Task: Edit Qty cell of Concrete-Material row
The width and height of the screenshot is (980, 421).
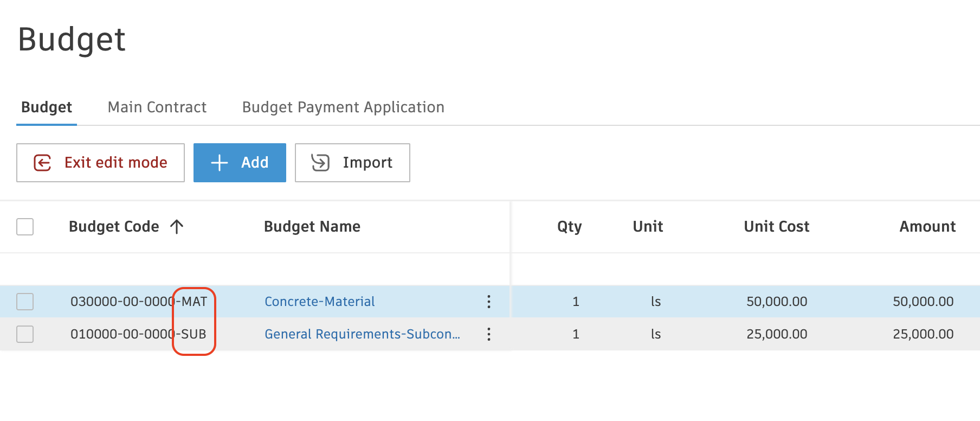Action: [x=576, y=302]
